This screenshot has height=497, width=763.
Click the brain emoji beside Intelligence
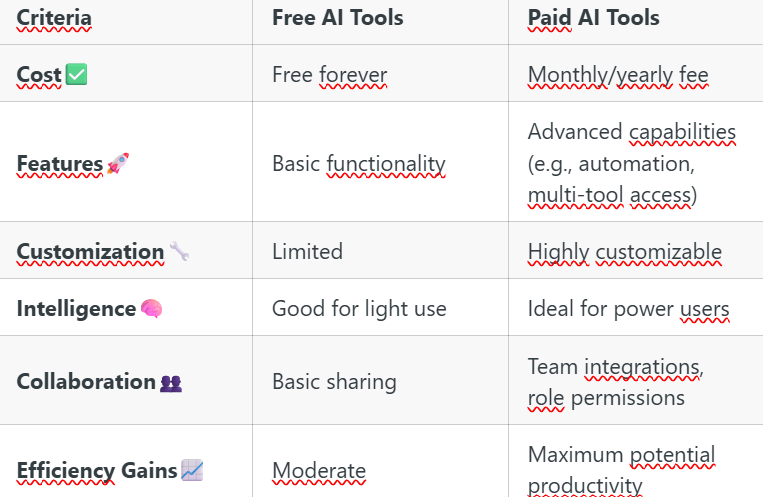pos(151,309)
